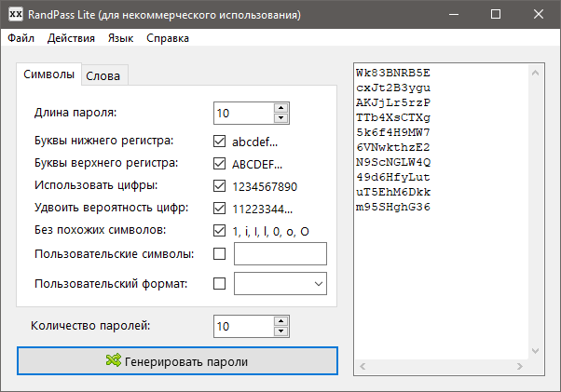Click the Количество паролей input field
Screen dimensions: 561x392
pos(244,326)
